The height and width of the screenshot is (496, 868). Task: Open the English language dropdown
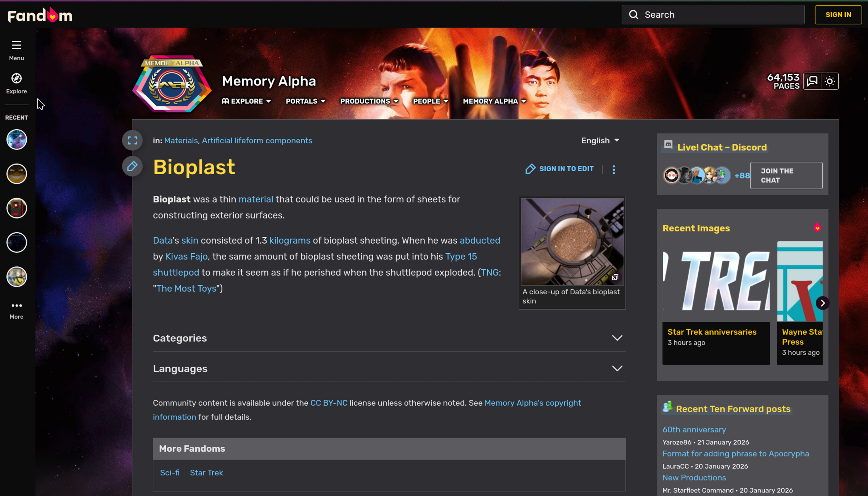pyautogui.click(x=600, y=141)
